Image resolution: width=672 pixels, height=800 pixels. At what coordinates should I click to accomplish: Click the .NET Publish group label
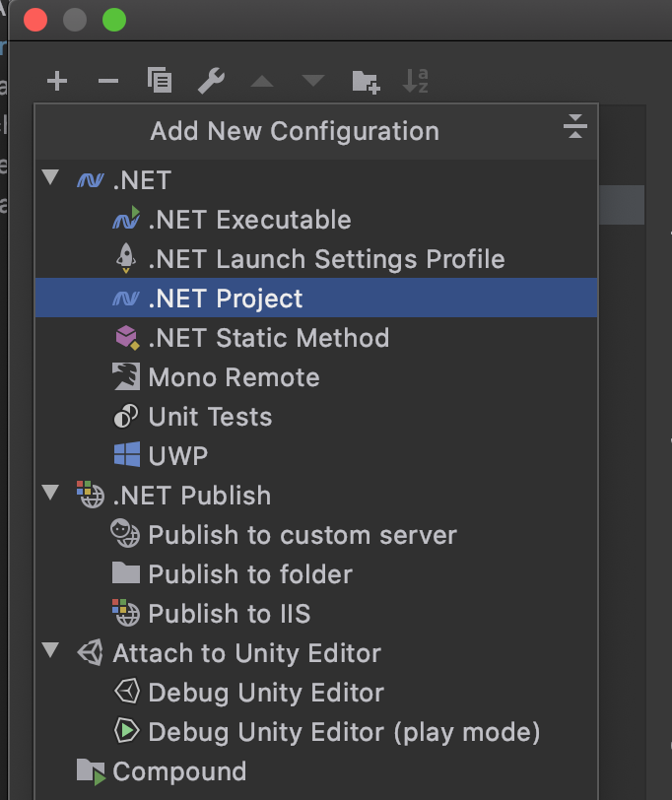click(x=192, y=496)
